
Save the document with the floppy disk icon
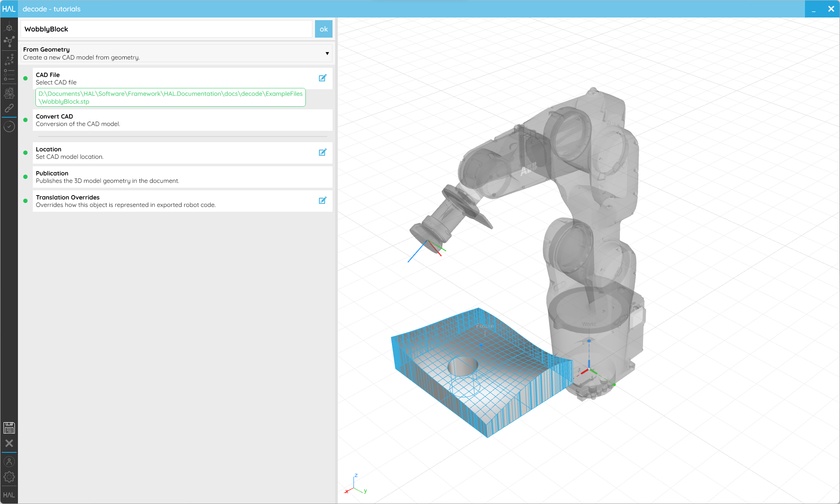(9, 427)
